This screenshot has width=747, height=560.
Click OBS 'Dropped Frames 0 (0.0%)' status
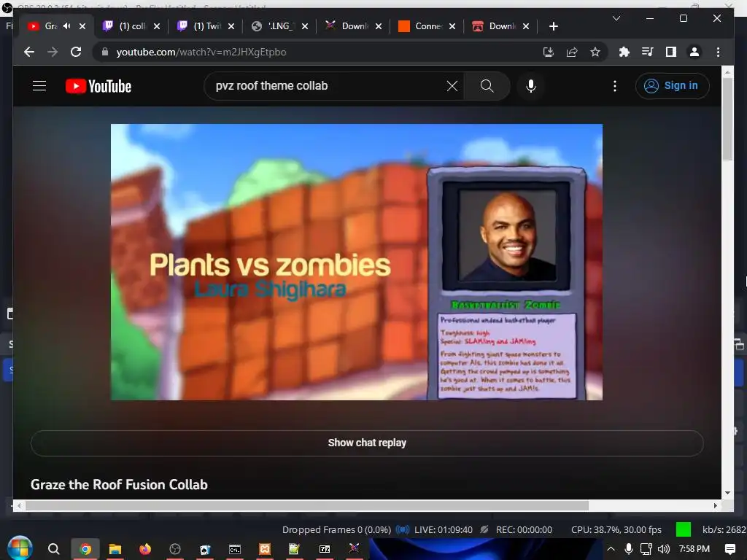pos(336,529)
